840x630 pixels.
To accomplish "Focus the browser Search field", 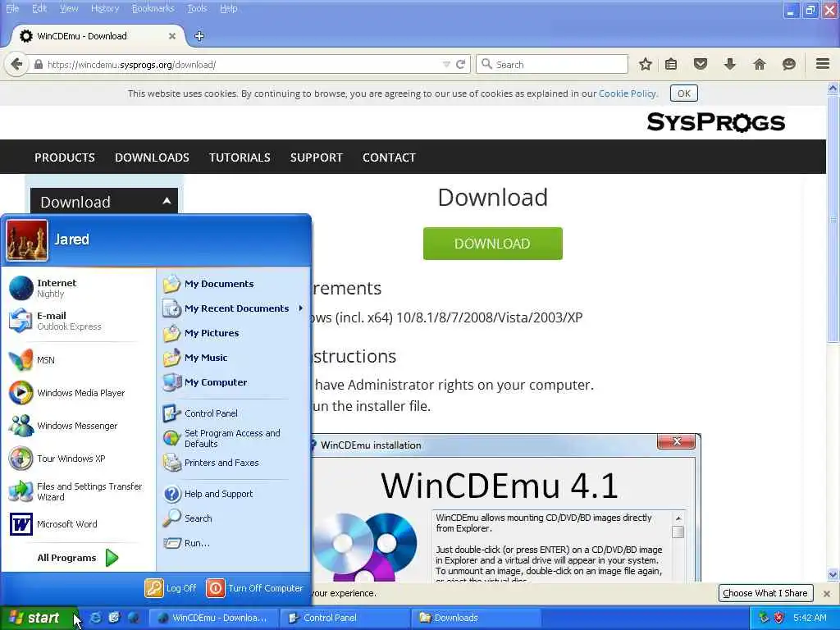I will coord(552,64).
